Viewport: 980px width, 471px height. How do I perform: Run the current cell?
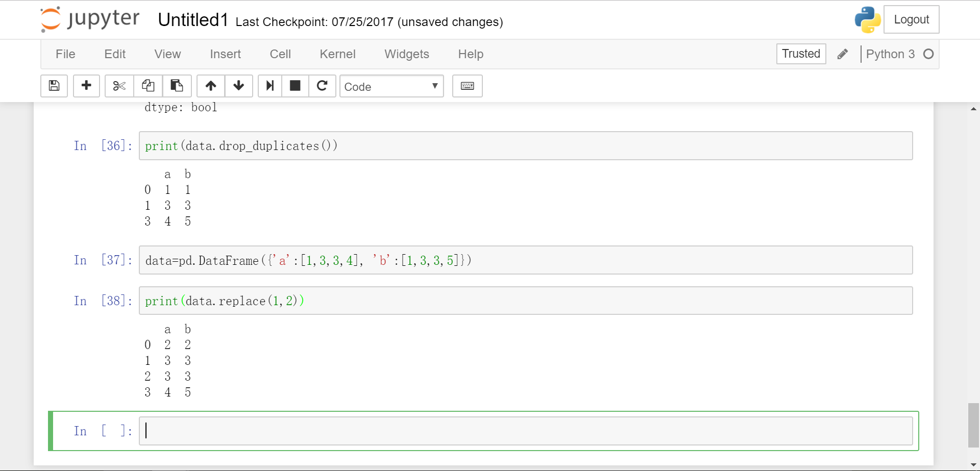tap(270, 86)
